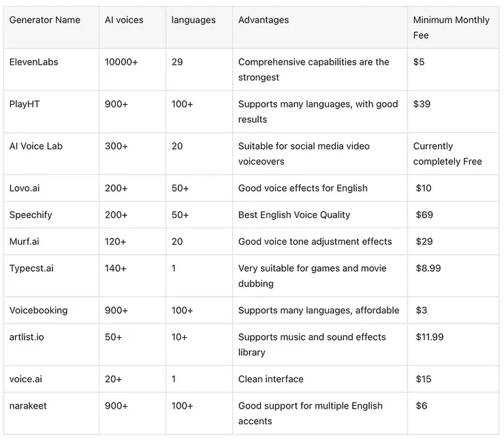
Task: Select the Lovo.ai generator name
Action: (x=25, y=188)
